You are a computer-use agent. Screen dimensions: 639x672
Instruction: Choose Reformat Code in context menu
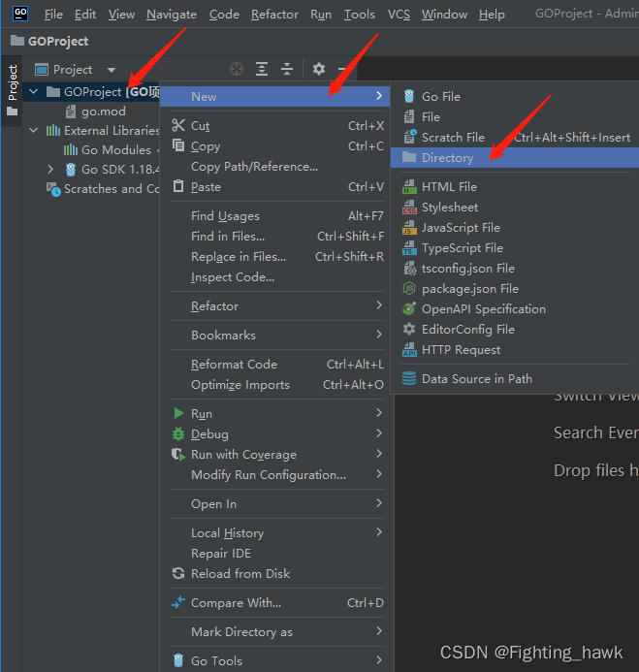[x=234, y=364]
